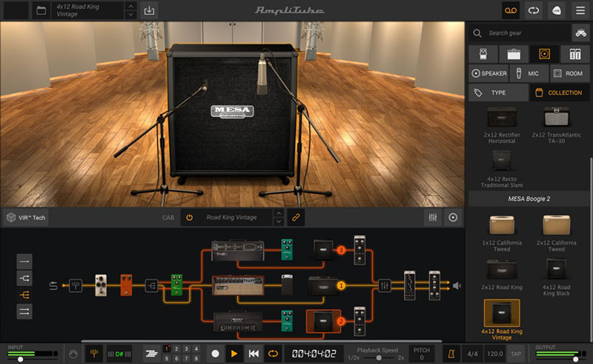Select previous cab model with up arrow
Image resolution: width=593 pixels, height=364 pixels.
(x=279, y=213)
